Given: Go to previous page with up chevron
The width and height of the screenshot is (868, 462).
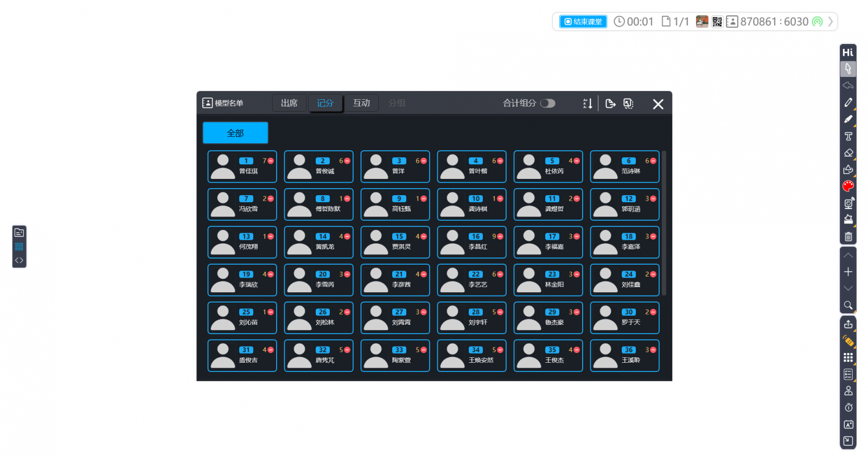Looking at the screenshot, I should [x=848, y=255].
